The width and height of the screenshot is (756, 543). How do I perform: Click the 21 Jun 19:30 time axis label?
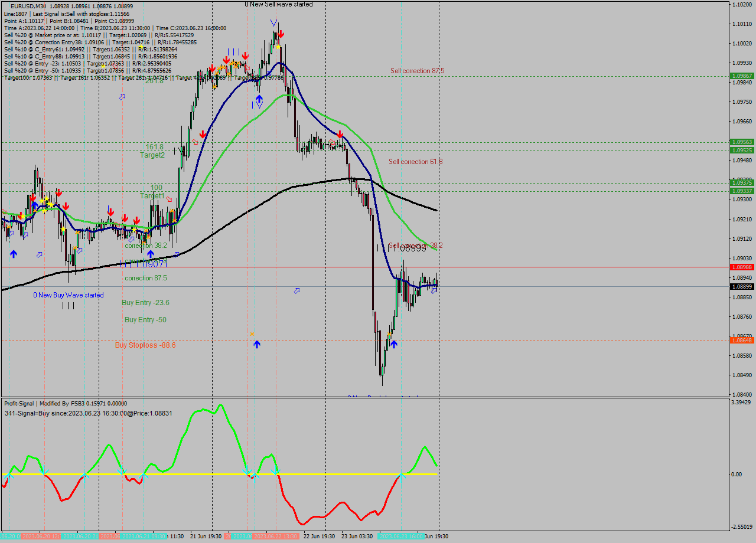206,537
